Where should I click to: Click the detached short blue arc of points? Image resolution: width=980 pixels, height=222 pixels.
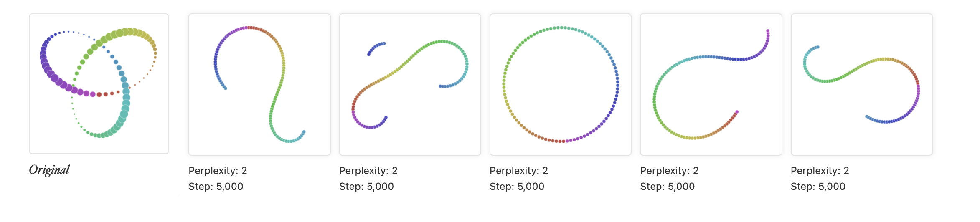pyautogui.click(x=376, y=48)
